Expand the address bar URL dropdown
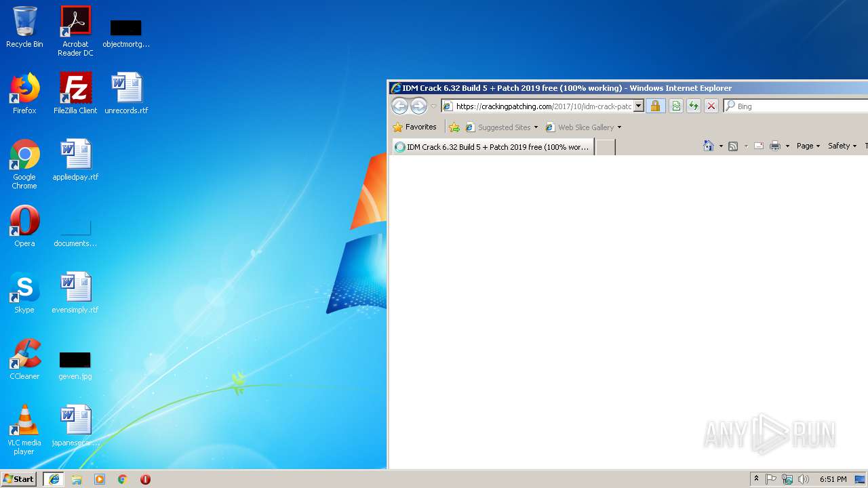Image resolution: width=868 pixels, height=488 pixels. 638,106
